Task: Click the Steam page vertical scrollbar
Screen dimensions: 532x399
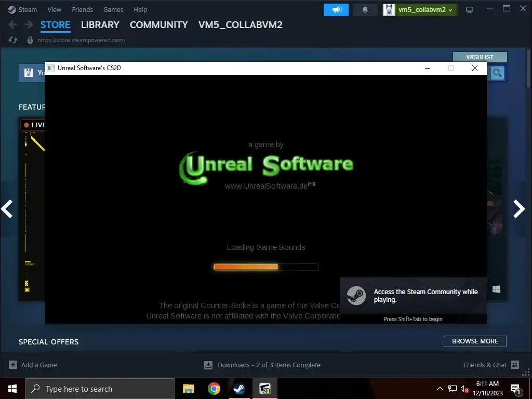Action: click(x=528, y=68)
